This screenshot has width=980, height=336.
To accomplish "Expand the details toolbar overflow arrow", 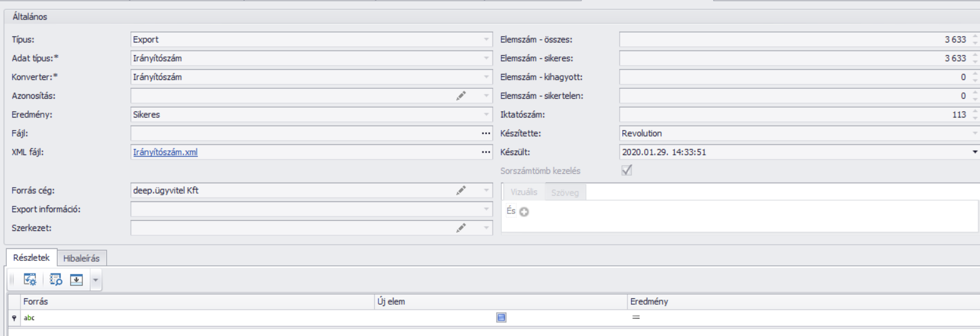I will click(x=95, y=280).
